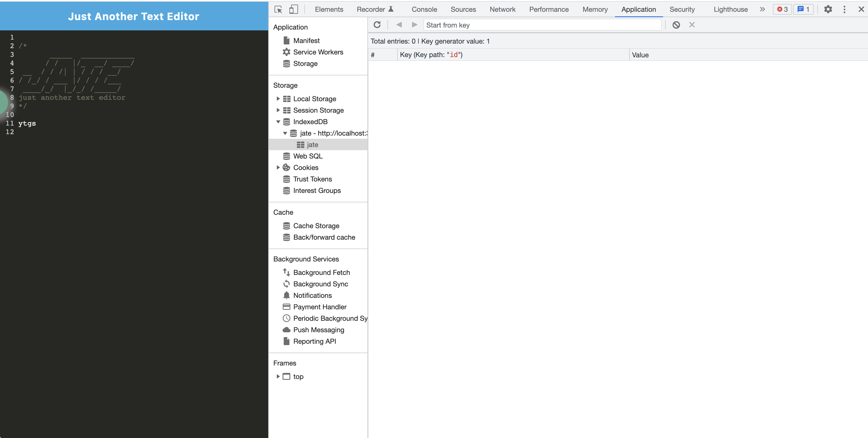
Task: Expand the Cookies tree node
Action: click(278, 168)
